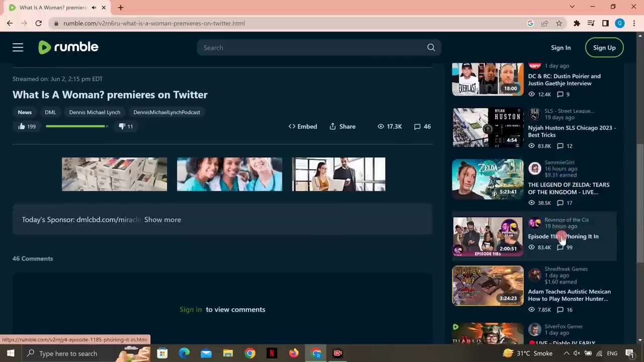This screenshot has width=644, height=362.
Task: Open Episode 1185 Phoning It In thumbnail
Action: [x=488, y=237]
